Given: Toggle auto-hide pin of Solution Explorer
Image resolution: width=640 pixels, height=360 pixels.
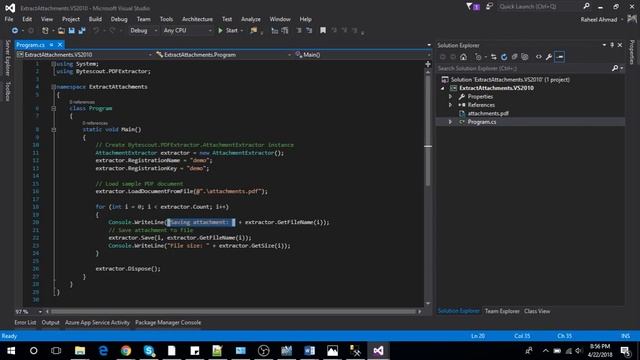Looking at the screenshot, I should pos(612,45).
